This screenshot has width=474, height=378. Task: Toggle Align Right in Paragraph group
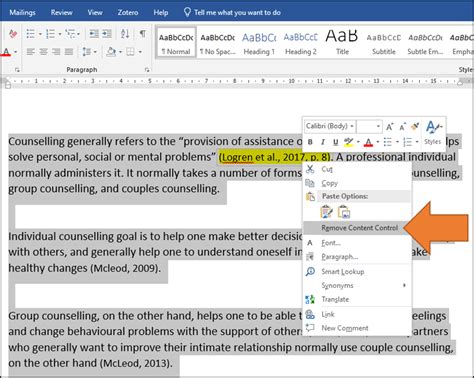[x=56, y=52]
